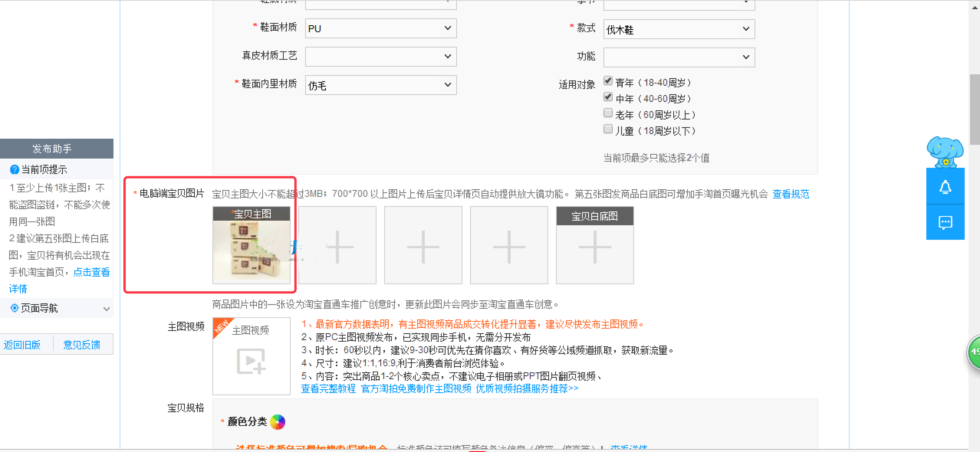
Task: Click the 当前项提示 question mark icon
Action: [x=15, y=169]
